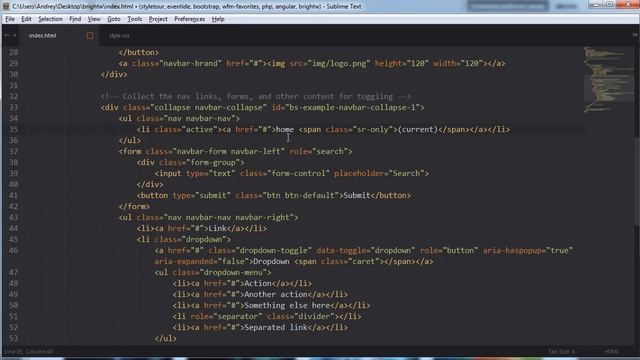This screenshot has width=640, height=360.
Task: Click line number 53 in the gutter
Action: pos(13,338)
